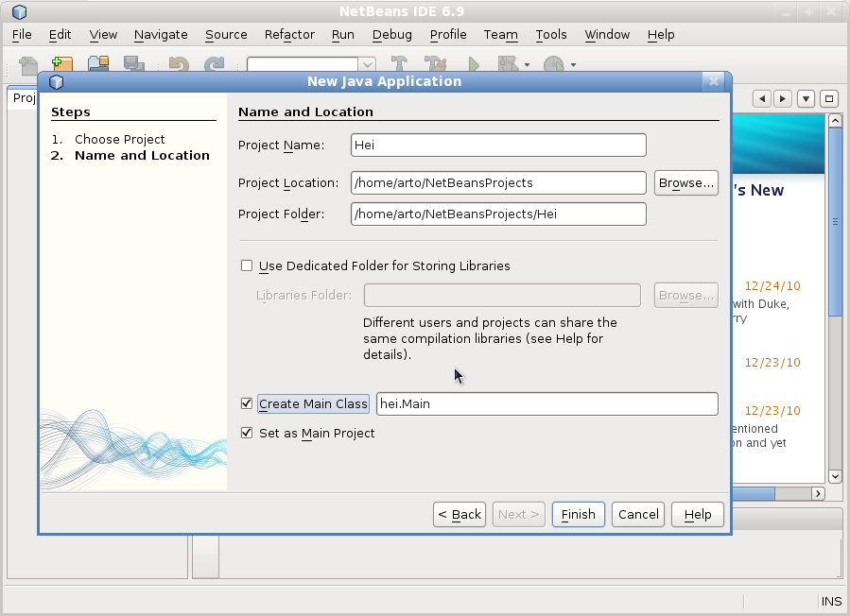
Task: Click the New File toolbar icon
Action: point(28,64)
